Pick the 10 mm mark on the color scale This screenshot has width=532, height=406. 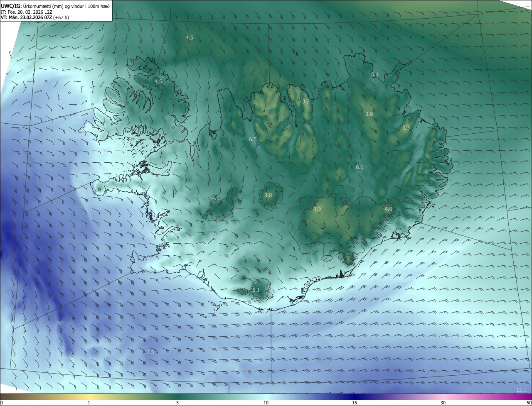coord(266,403)
